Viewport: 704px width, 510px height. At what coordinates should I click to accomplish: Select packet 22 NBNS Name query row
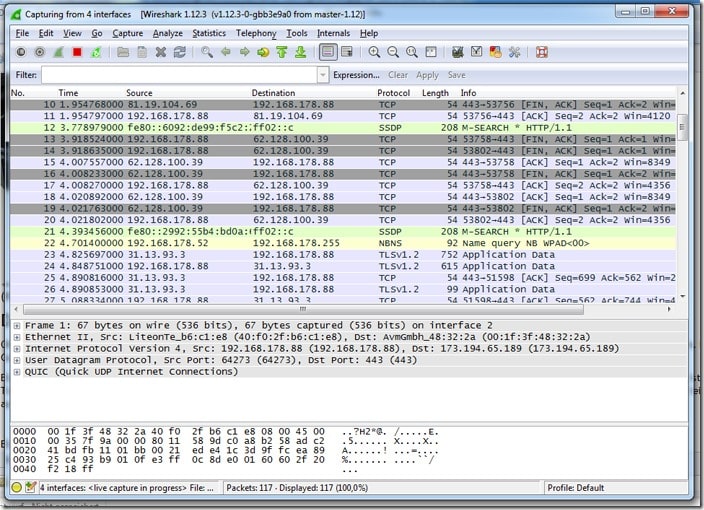coord(343,243)
